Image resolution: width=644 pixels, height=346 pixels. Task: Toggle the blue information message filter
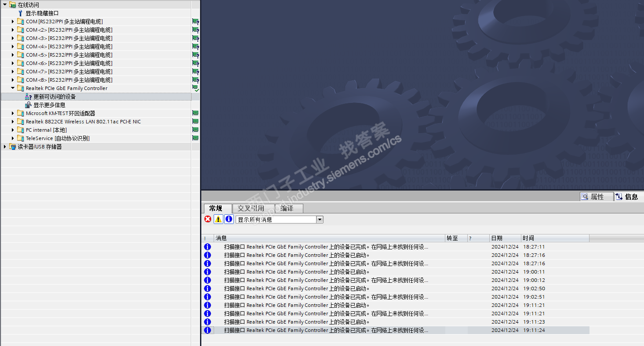click(229, 219)
